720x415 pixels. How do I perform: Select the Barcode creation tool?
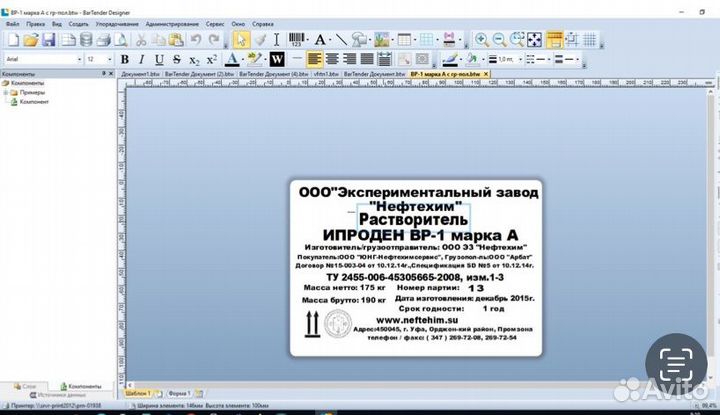[x=297, y=40]
